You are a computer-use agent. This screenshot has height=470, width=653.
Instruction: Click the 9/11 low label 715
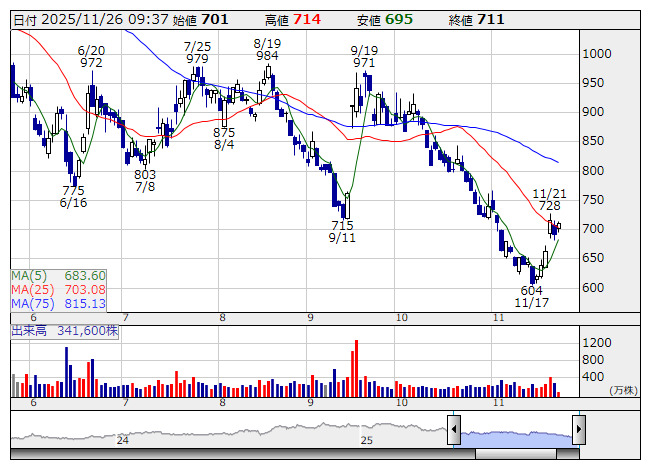342,225
